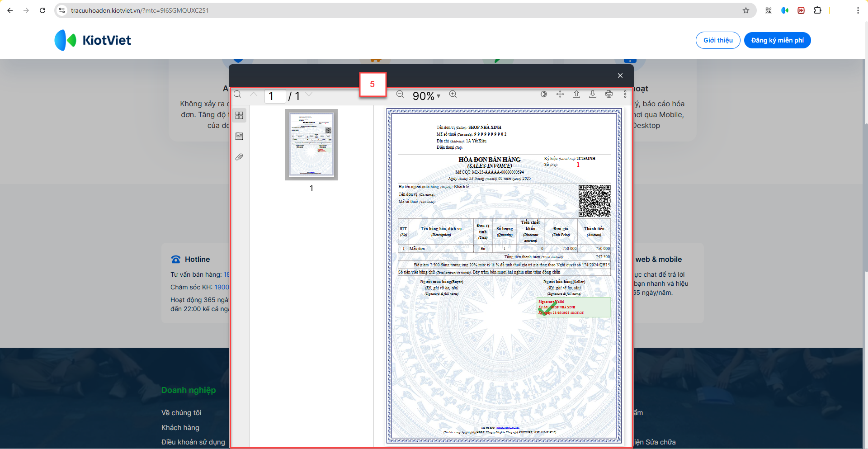
Task: Open the Giới thiệu page
Action: tap(718, 40)
